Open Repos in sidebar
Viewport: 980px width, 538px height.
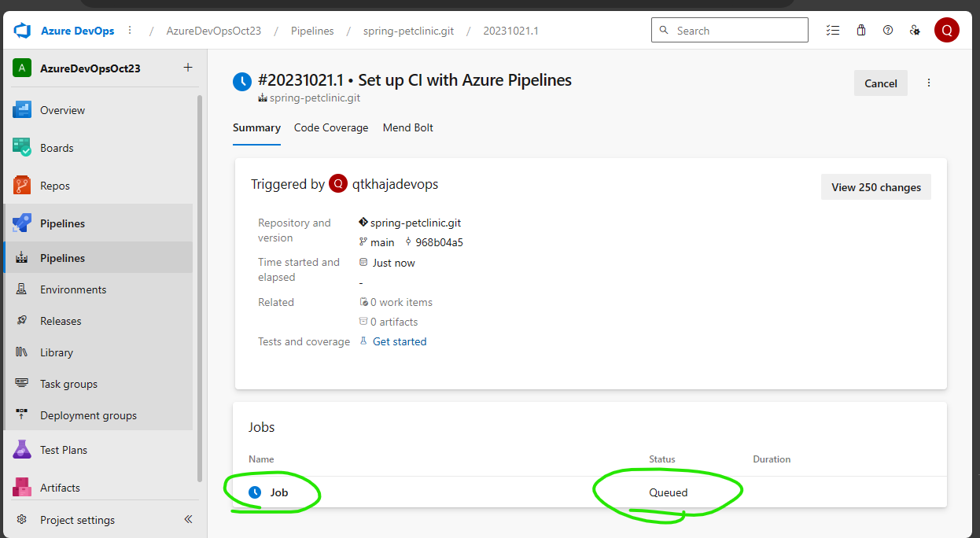(98, 186)
